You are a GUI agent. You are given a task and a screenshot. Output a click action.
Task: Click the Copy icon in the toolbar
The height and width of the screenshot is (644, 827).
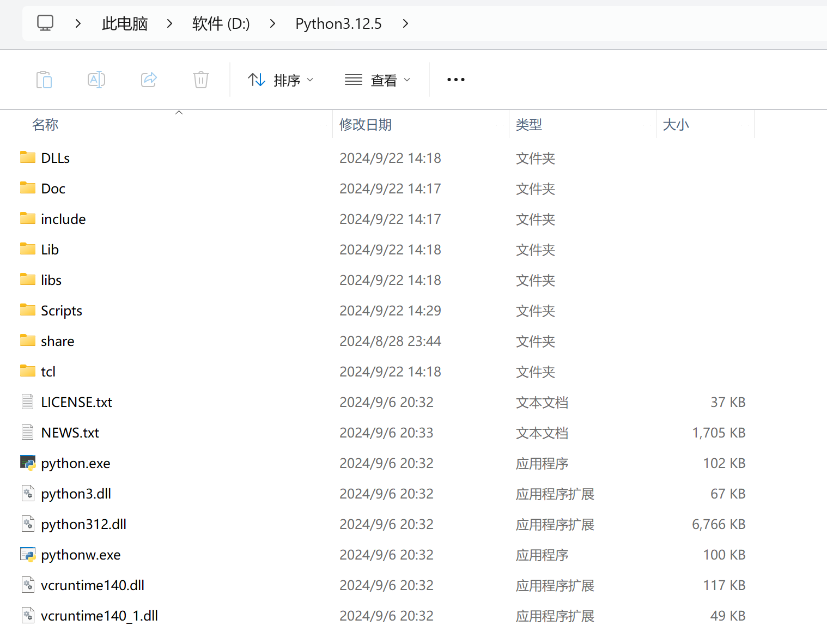[x=44, y=80]
